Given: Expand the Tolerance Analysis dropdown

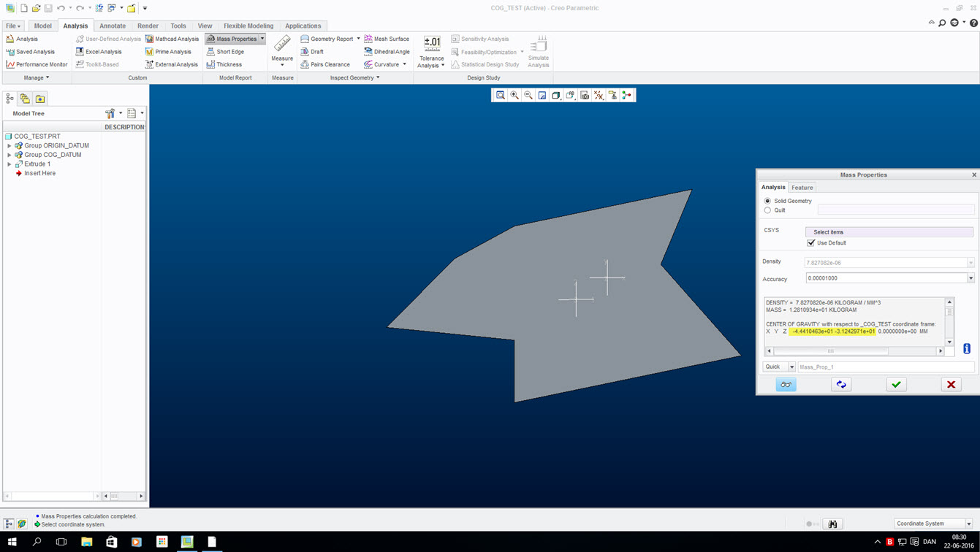Looking at the screenshot, I should click(x=443, y=65).
